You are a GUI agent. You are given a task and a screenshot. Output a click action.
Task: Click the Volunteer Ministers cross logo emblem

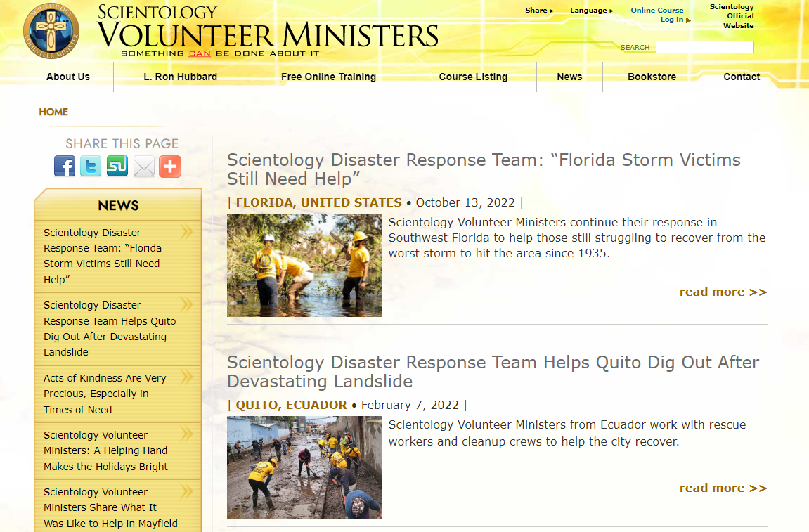point(51,30)
